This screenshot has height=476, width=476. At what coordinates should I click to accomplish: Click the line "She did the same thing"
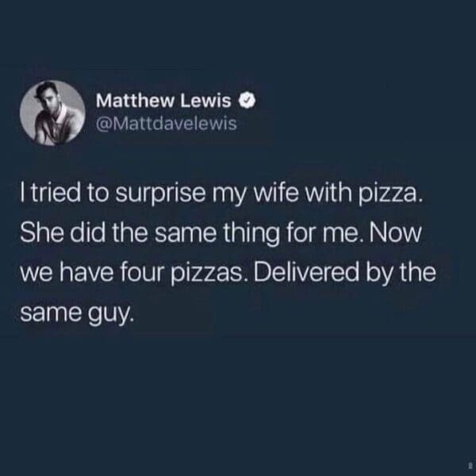(221, 234)
